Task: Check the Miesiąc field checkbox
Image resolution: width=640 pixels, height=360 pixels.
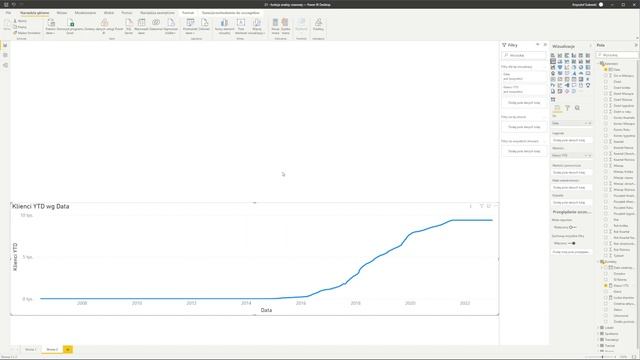Action: (606, 166)
